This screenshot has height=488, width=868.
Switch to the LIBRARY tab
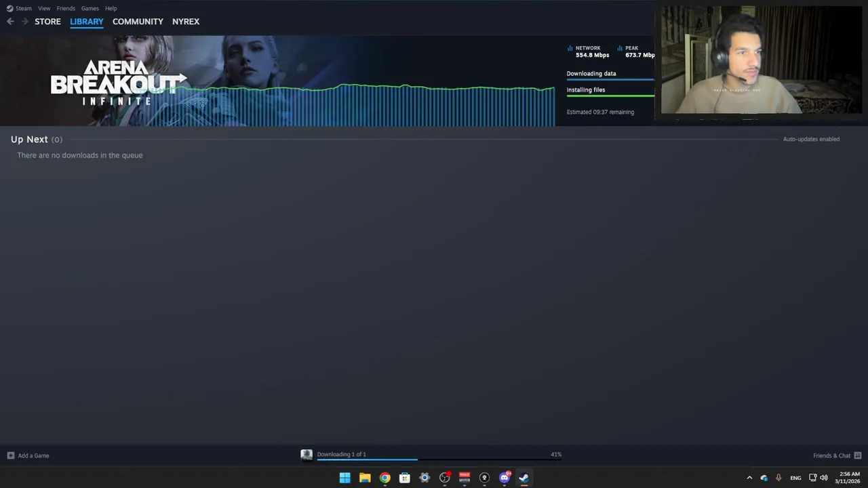coord(87,22)
